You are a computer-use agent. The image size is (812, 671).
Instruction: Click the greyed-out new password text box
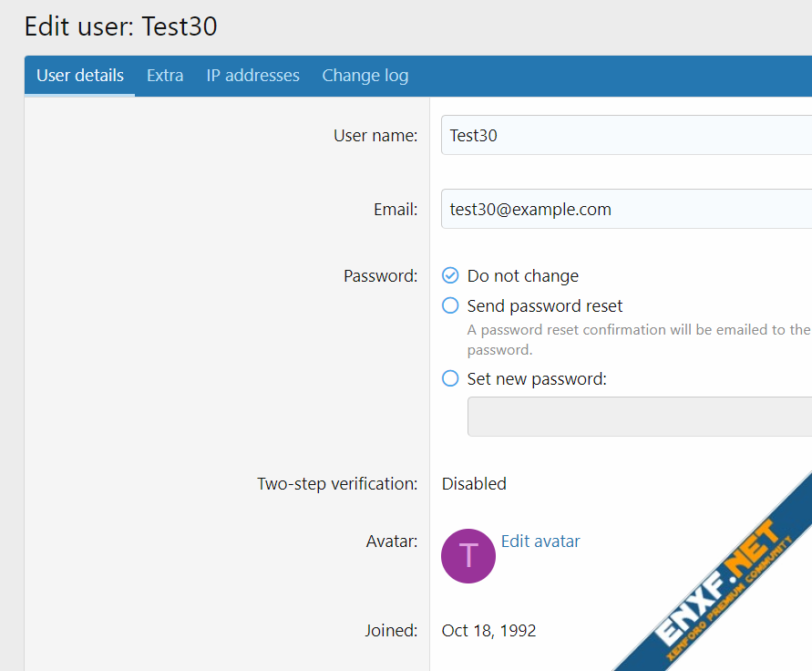coord(638,417)
